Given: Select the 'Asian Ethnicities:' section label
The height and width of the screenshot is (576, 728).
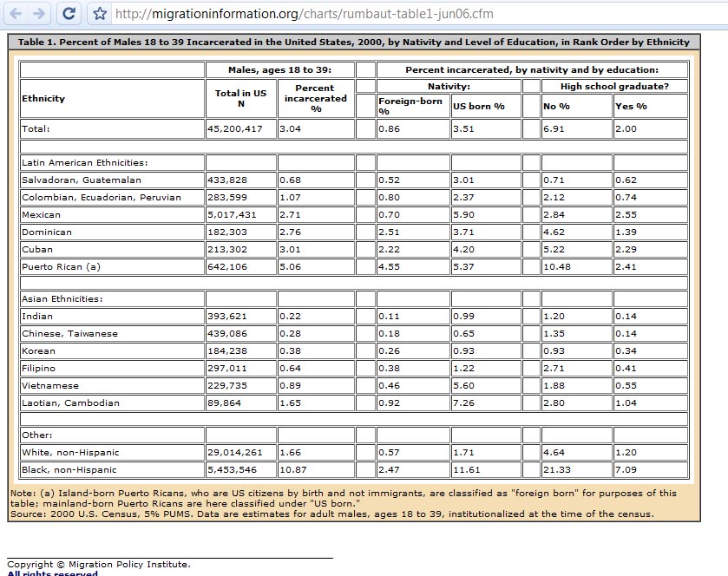Looking at the screenshot, I should pos(62,299).
